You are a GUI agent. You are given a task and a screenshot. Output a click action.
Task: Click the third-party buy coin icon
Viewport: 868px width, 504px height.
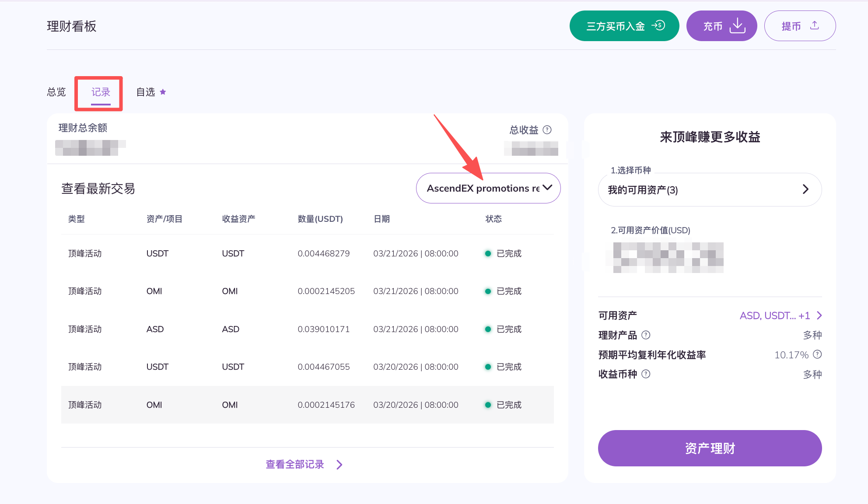658,26
